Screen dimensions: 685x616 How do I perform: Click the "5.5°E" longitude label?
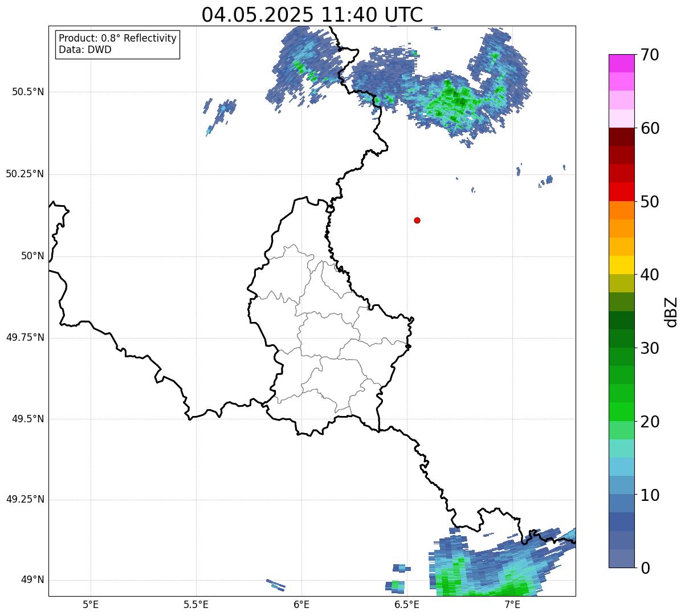[196, 605]
